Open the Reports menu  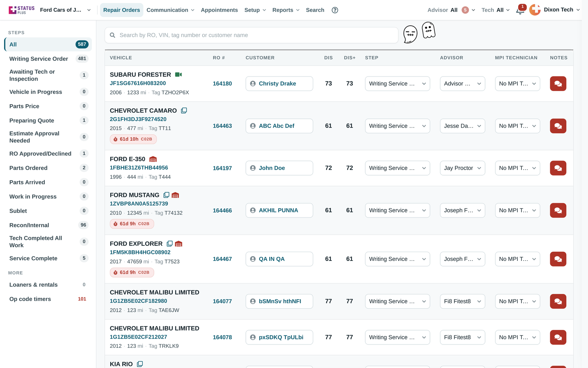pyautogui.click(x=286, y=10)
